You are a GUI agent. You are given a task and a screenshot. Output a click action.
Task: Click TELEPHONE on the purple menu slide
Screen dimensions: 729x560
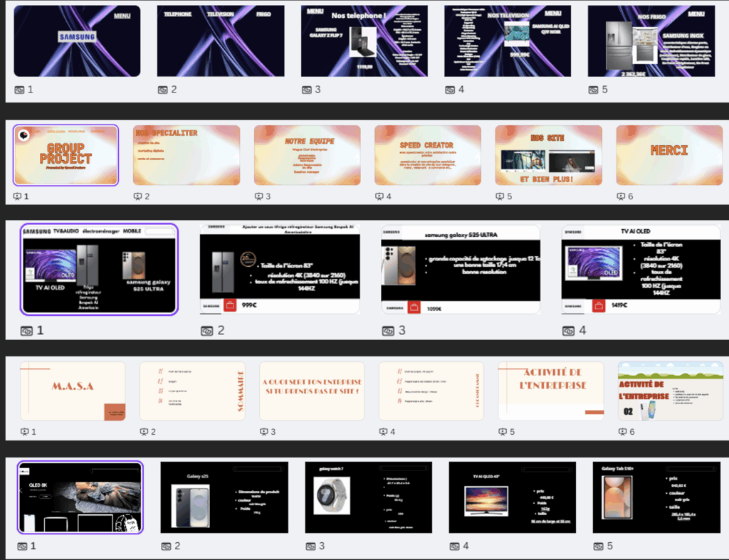(178, 14)
